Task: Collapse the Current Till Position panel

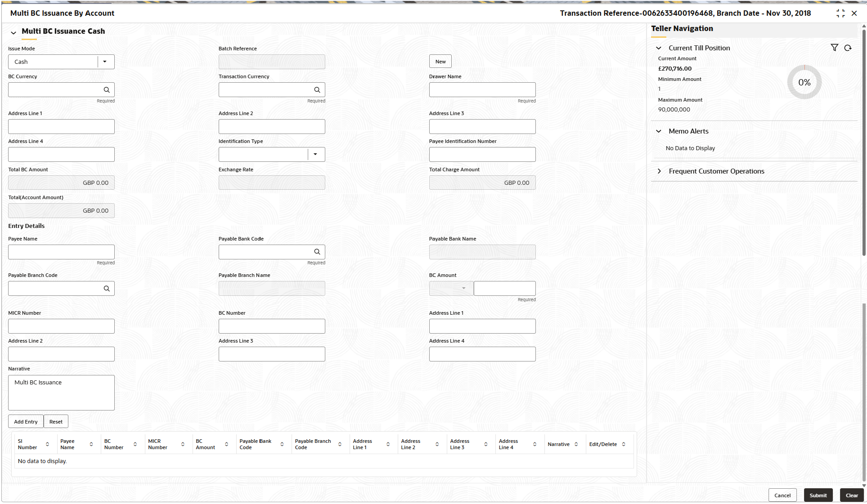Action: click(x=659, y=48)
